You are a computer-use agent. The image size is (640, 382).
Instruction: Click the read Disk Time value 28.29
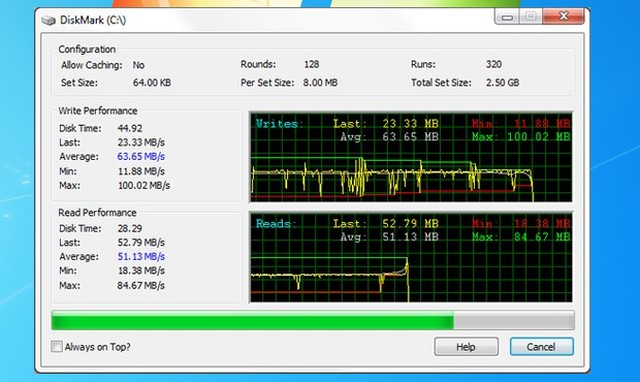tap(130, 228)
